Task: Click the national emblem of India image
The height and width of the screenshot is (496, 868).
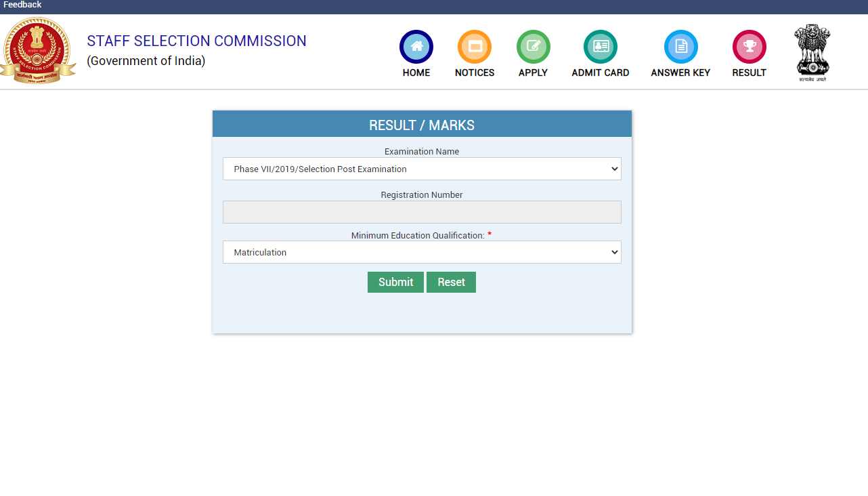Action: click(812, 52)
